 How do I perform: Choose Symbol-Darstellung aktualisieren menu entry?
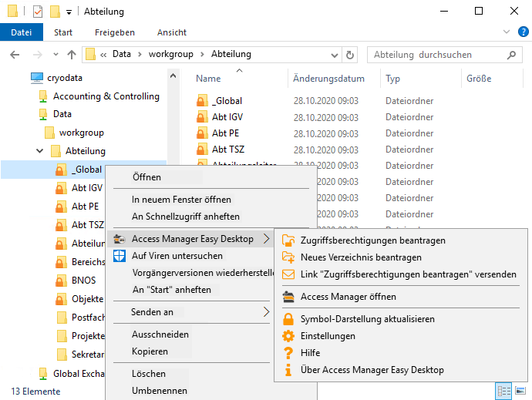[x=367, y=319]
